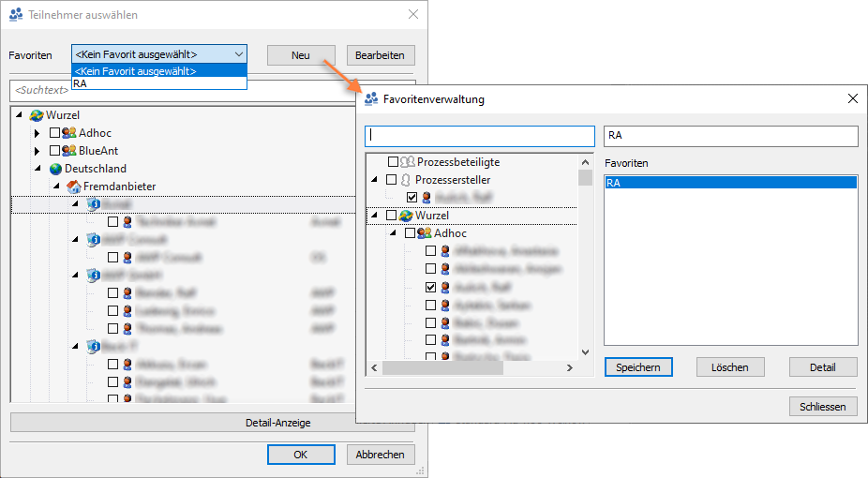Close the Favoritenverwaltung dialog
Viewport: 868px width, 478px height.
(853, 98)
